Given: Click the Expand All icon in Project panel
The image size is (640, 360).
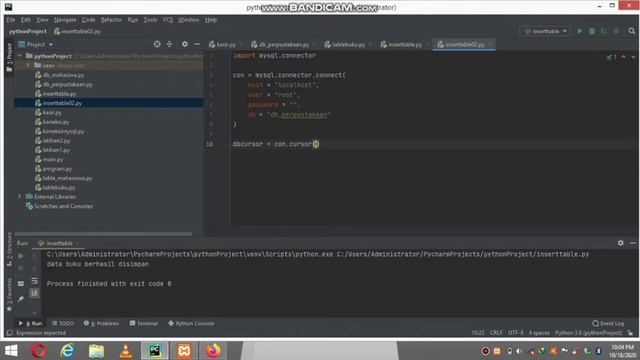Looking at the screenshot, I should tap(169, 44).
